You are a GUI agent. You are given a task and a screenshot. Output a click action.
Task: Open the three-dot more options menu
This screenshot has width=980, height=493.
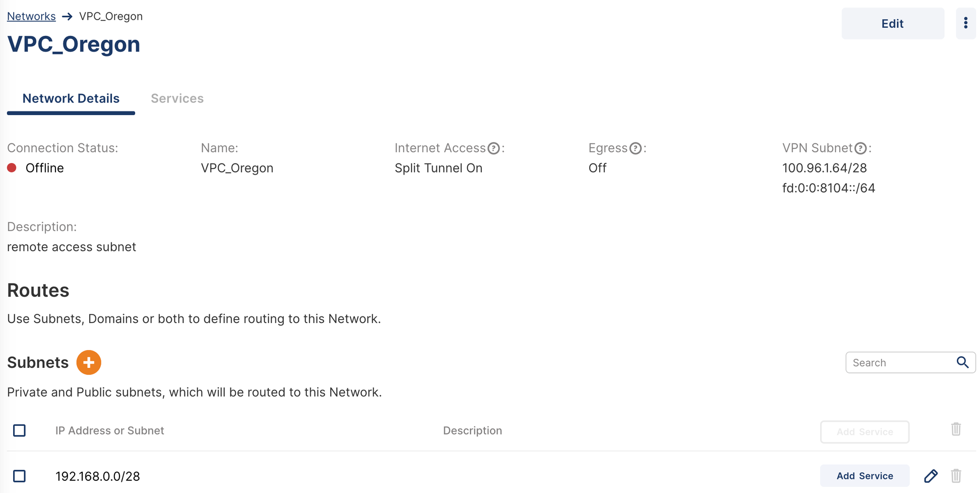(965, 23)
